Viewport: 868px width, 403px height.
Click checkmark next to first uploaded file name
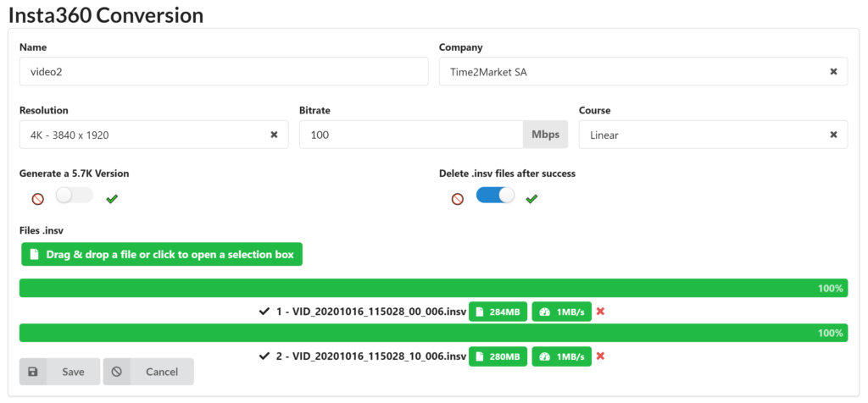[x=264, y=312]
